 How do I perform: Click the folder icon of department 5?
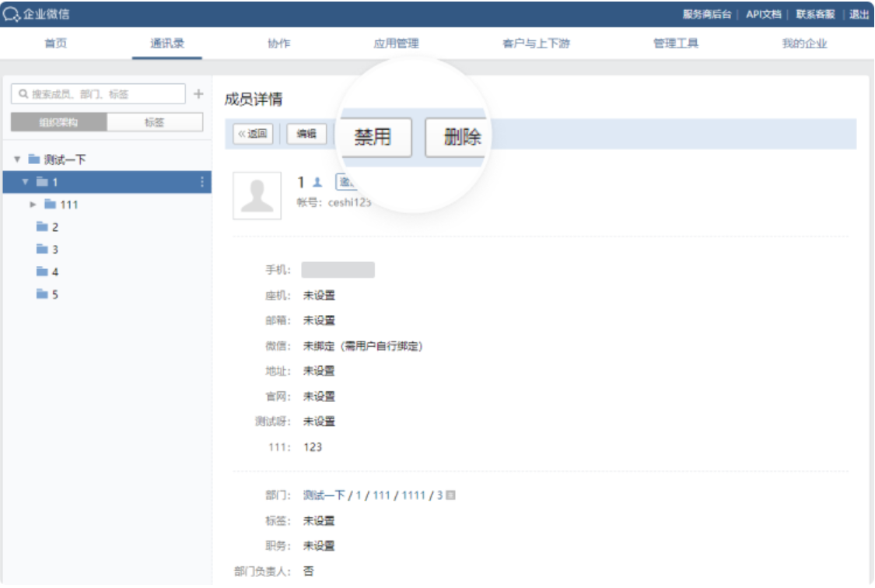coord(42,295)
